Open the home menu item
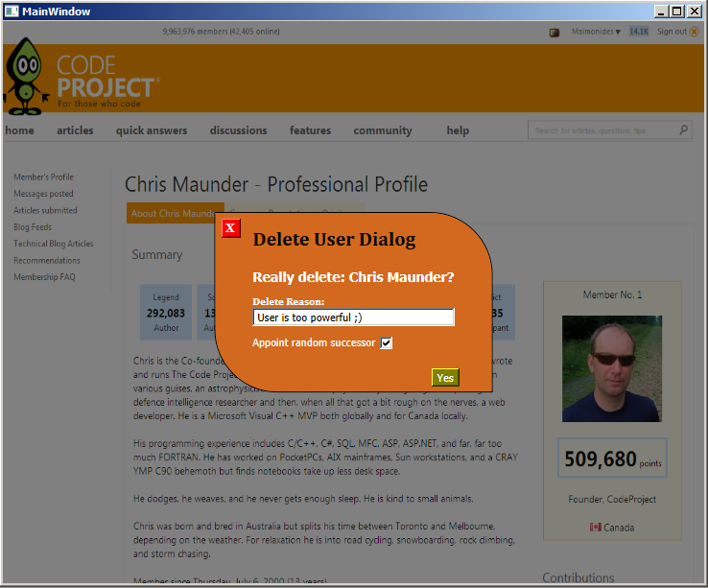708x588 pixels. 19,130
